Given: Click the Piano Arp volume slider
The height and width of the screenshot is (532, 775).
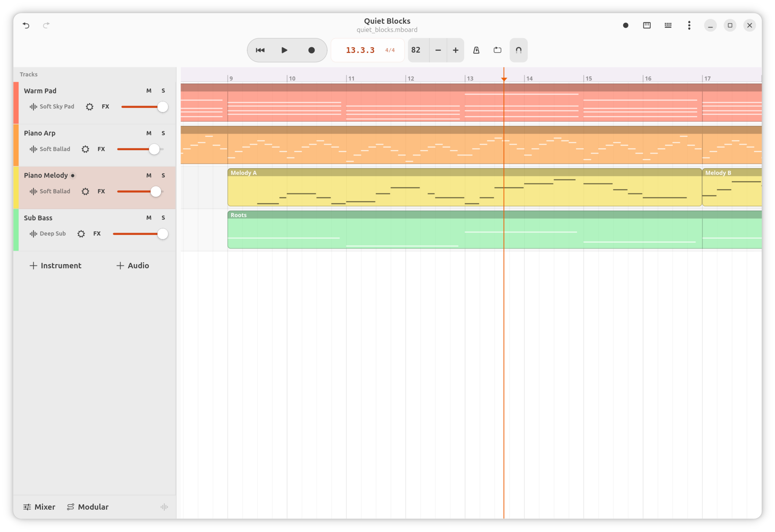Looking at the screenshot, I should coord(140,149).
